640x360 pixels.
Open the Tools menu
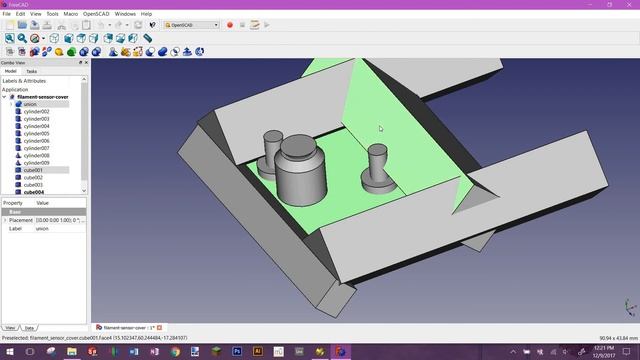pyautogui.click(x=52, y=14)
